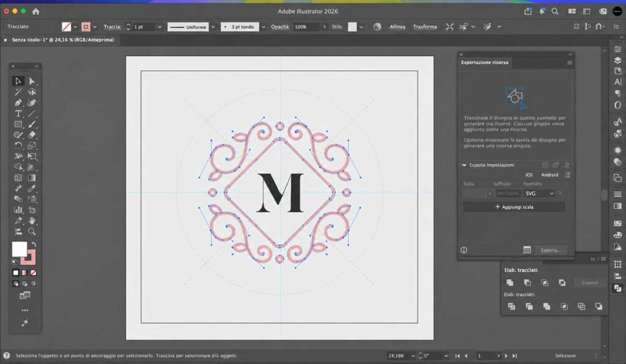Click the Android preset button
This screenshot has width=626, height=364.
550,175
